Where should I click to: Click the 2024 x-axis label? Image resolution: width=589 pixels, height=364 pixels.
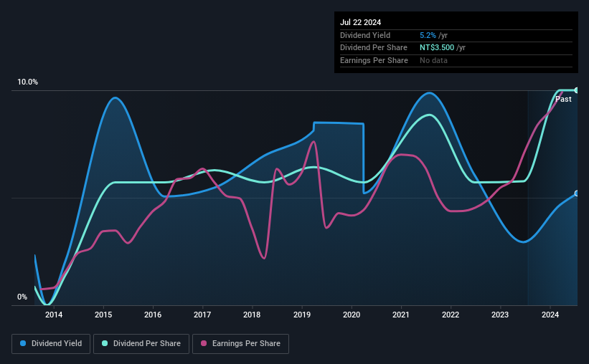pos(550,315)
